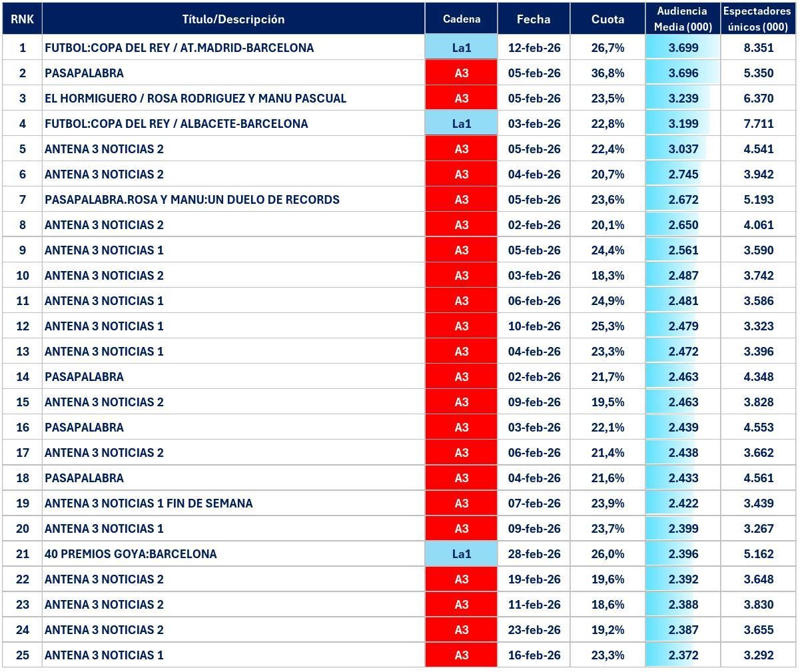Select the 'Cadena' column header
800x672 pixels.
point(461,19)
